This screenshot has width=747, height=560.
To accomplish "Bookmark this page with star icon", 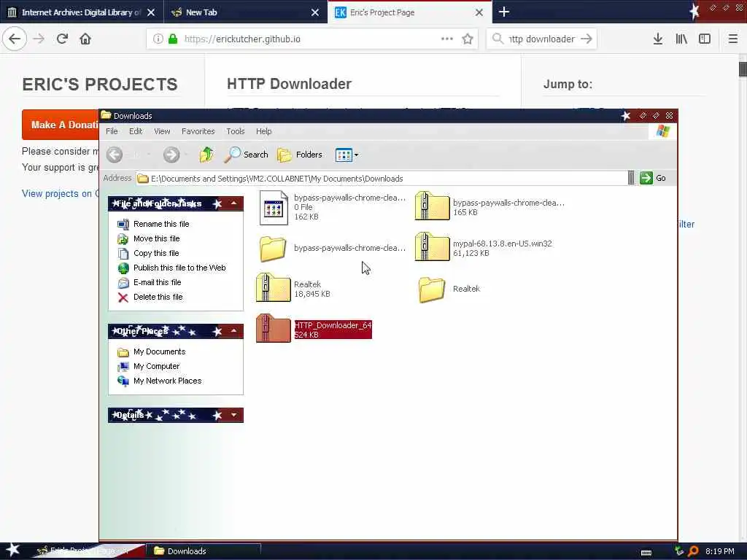I will coord(468,39).
